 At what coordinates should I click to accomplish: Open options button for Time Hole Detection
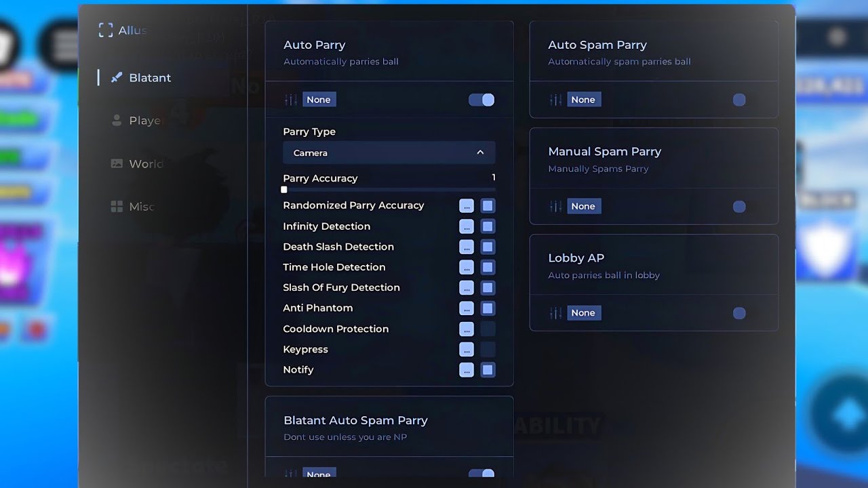click(x=467, y=267)
